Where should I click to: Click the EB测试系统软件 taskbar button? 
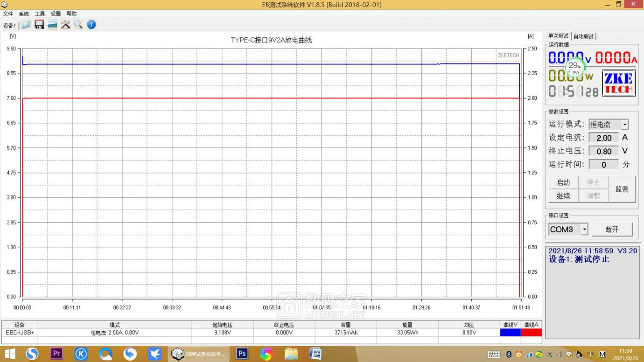pos(199,354)
